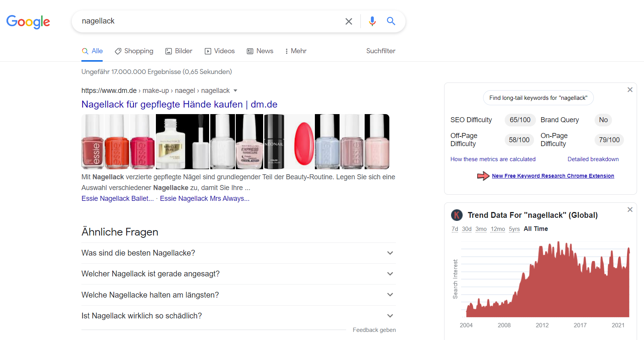This screenshot has width=644, height=340.
Task: Open Essie Nagellack Ballet sitelink
Action: click(118, 199)
